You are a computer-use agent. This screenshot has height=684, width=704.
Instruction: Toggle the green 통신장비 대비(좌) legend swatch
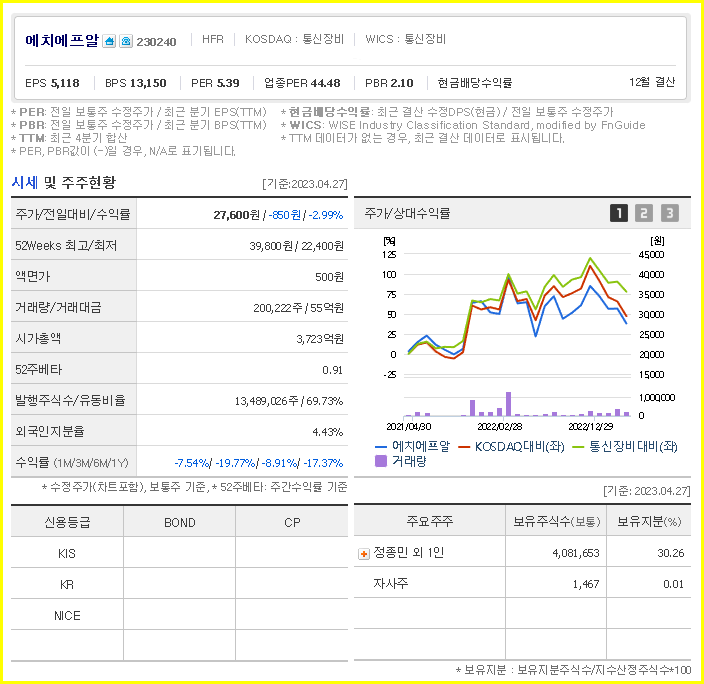tap(578, 447)
